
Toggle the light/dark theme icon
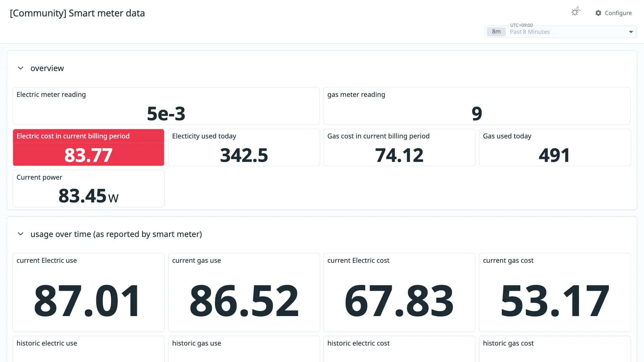(576, 12)
